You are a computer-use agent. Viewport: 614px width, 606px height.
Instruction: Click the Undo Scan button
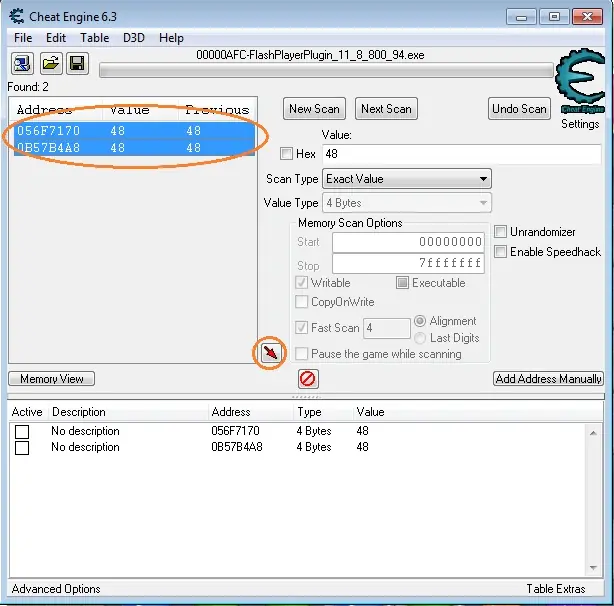(x=519, y=109)
